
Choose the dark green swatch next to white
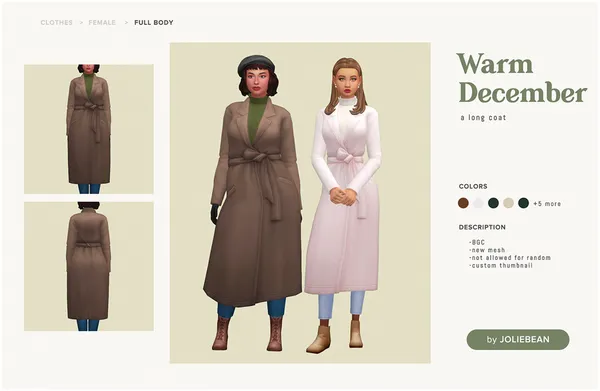coord(493,203)
